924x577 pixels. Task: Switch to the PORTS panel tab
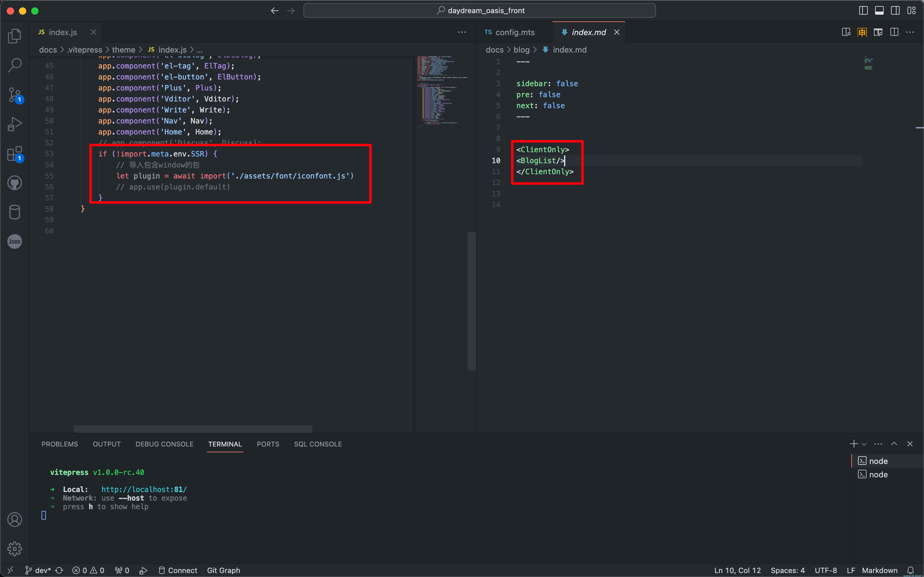pyautogui.click(x=268, y=444)
